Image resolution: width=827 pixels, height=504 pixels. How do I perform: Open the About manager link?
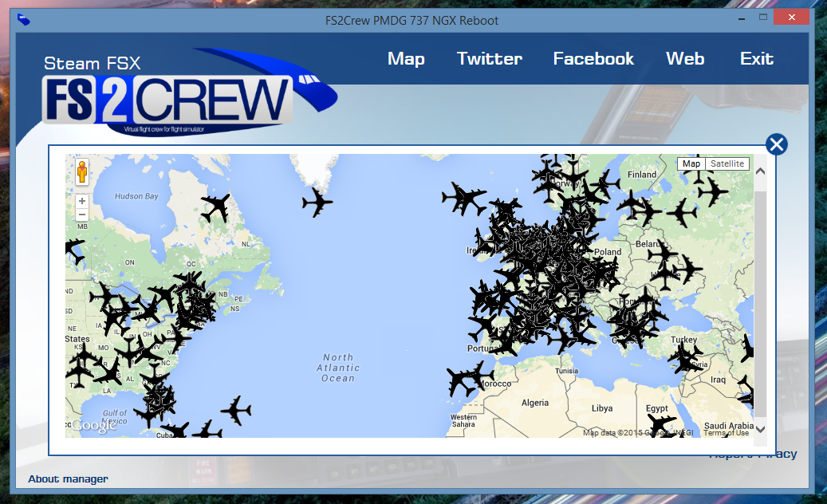68,478
